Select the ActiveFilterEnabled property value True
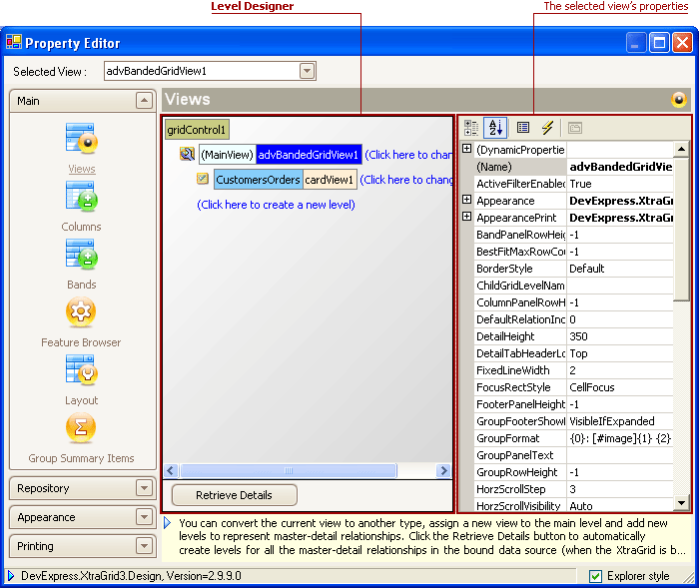 click(620, 184)
